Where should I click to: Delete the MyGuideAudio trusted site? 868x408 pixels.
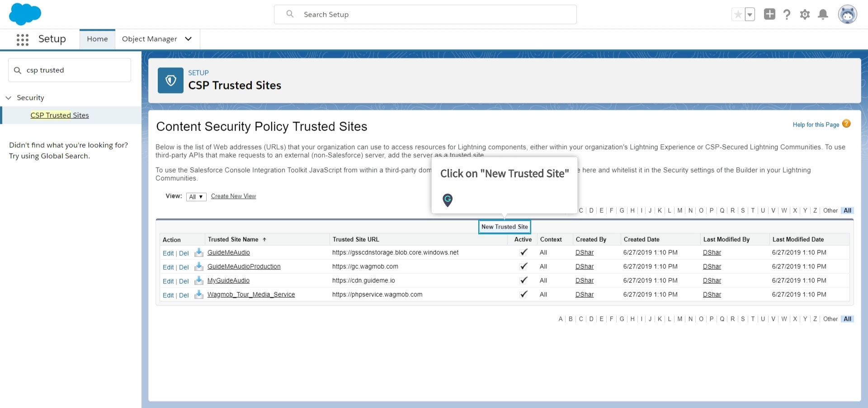coord(184,281)
